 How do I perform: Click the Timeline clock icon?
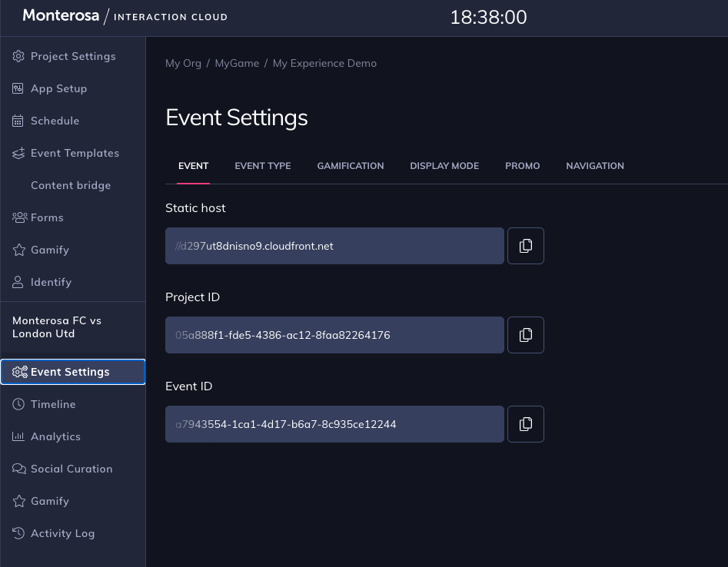pos(18,404)
